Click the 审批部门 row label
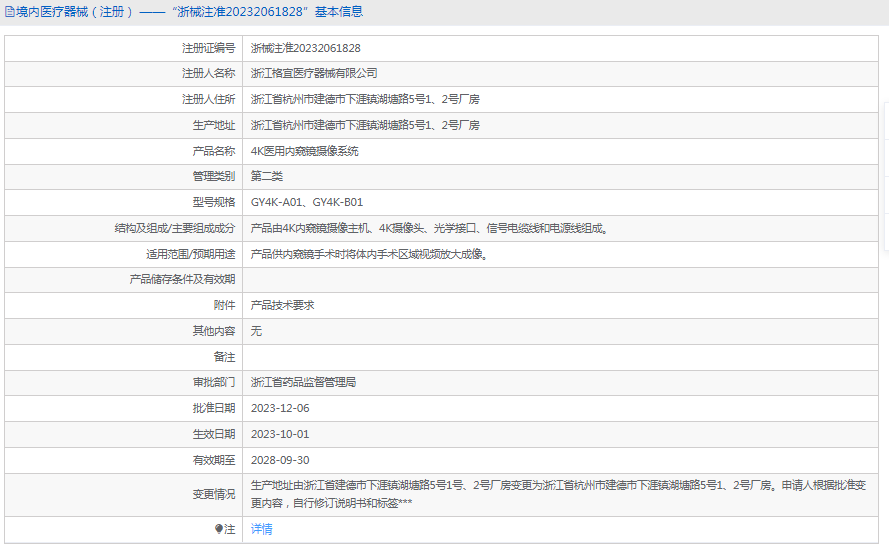 point(214,382)
